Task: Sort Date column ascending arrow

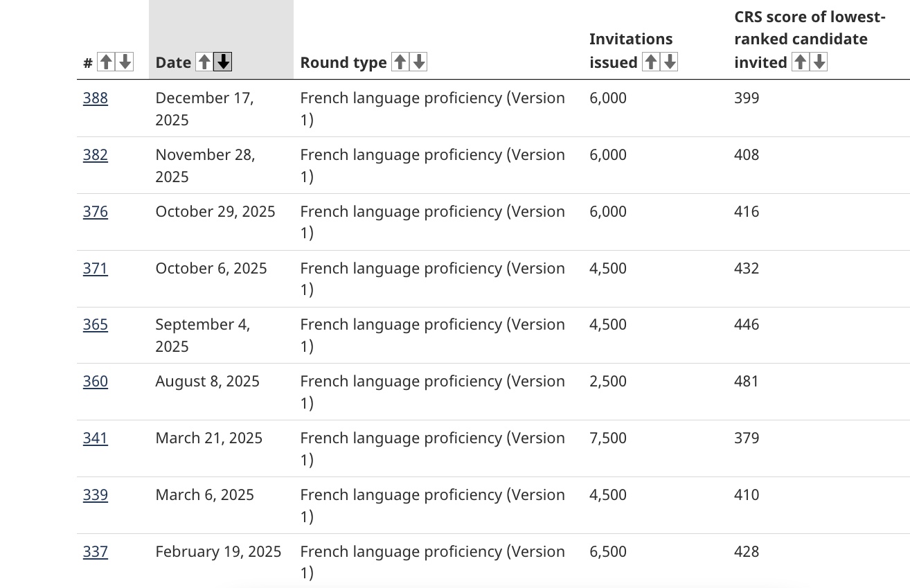Action: pyautogui.click(x=204, y=62)
